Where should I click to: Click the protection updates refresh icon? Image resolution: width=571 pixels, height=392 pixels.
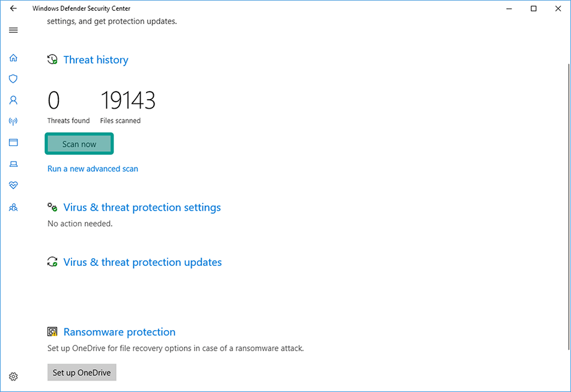pyautogui.click(x=52, y=262)
